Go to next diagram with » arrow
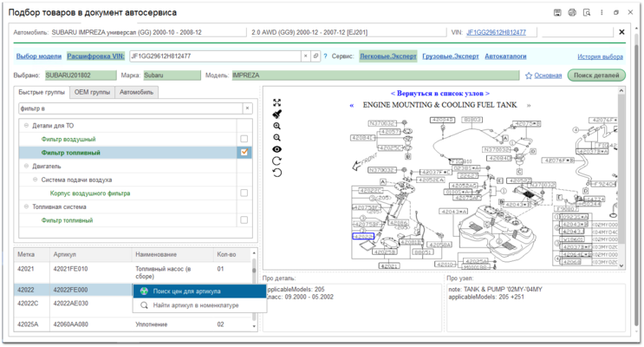The height and width of the screenshot is (347, 644). pyautogui.click(x=529, y=105)
